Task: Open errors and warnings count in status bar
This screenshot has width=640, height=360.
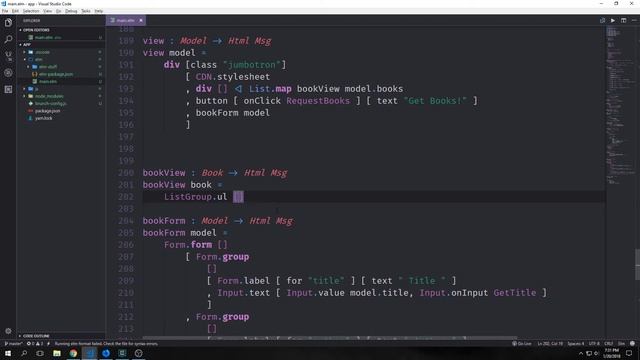Action: tap(35, 344)
